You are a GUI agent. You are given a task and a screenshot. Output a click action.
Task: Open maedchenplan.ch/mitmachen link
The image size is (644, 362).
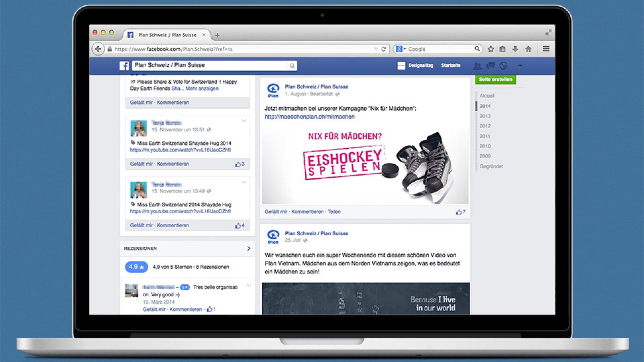tap(309, 117)
